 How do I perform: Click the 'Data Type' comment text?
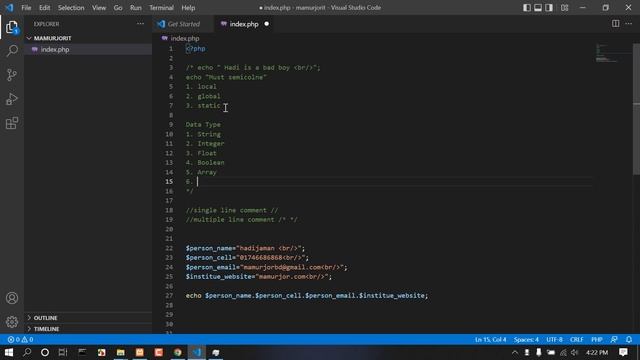pos(203,124)
